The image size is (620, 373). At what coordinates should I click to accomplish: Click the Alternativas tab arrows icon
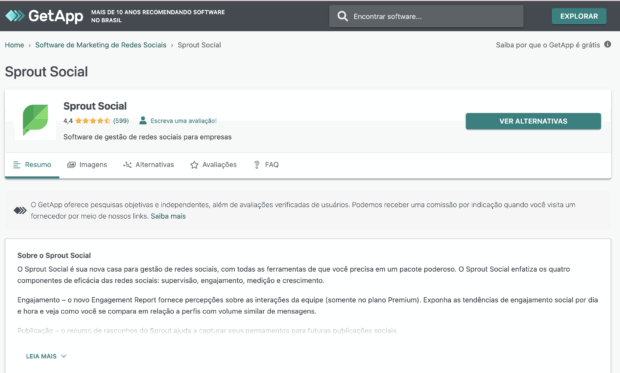click(127, 165)
